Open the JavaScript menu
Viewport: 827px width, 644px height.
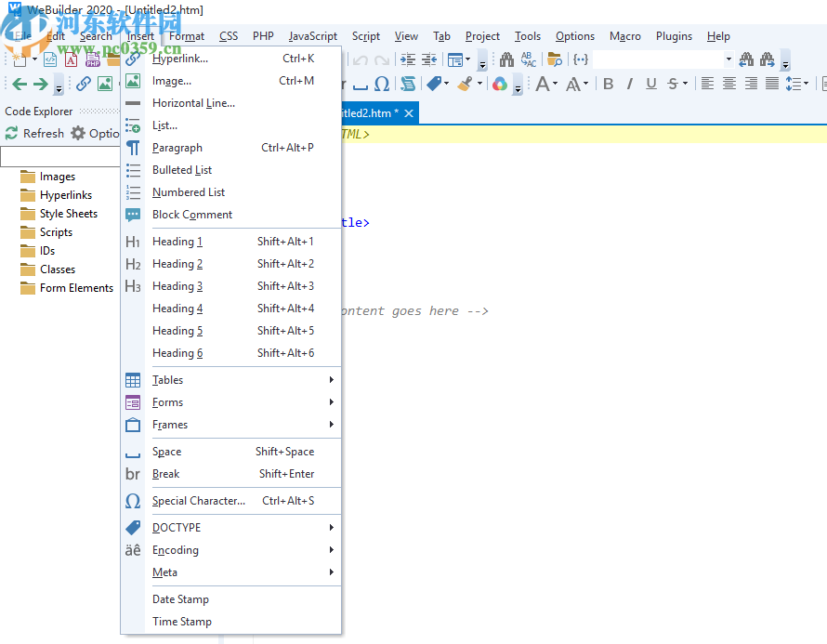click(x=313, y=36)
